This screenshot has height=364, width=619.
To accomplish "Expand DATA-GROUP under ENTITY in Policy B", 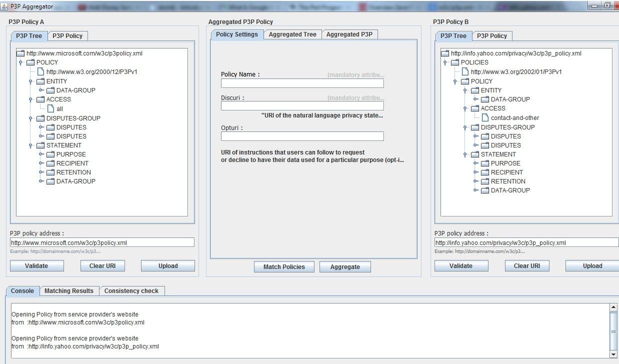I will tap(475, 99).
